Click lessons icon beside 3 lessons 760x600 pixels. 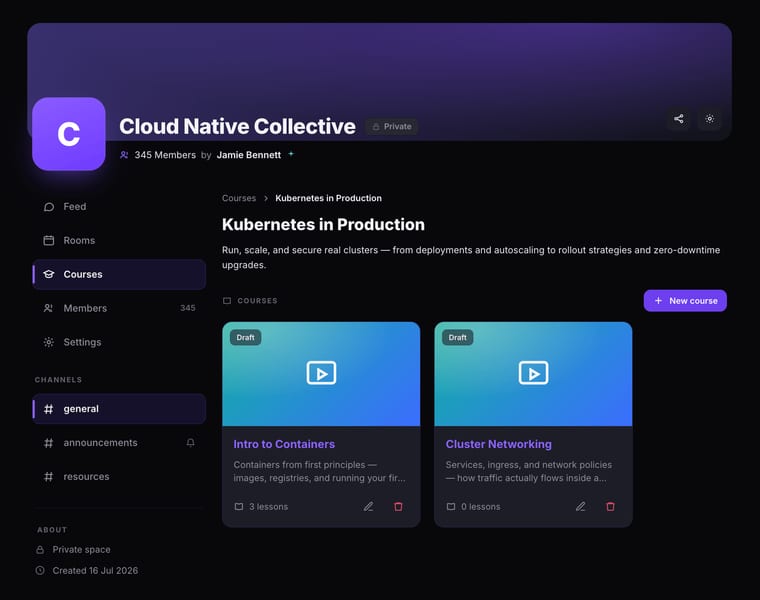pyautogui.click(x=239, y=506)
